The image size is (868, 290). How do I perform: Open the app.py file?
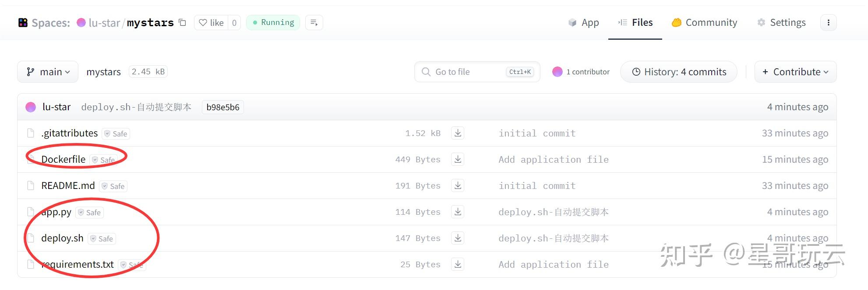pyautogui.click(x=56, y=212)
